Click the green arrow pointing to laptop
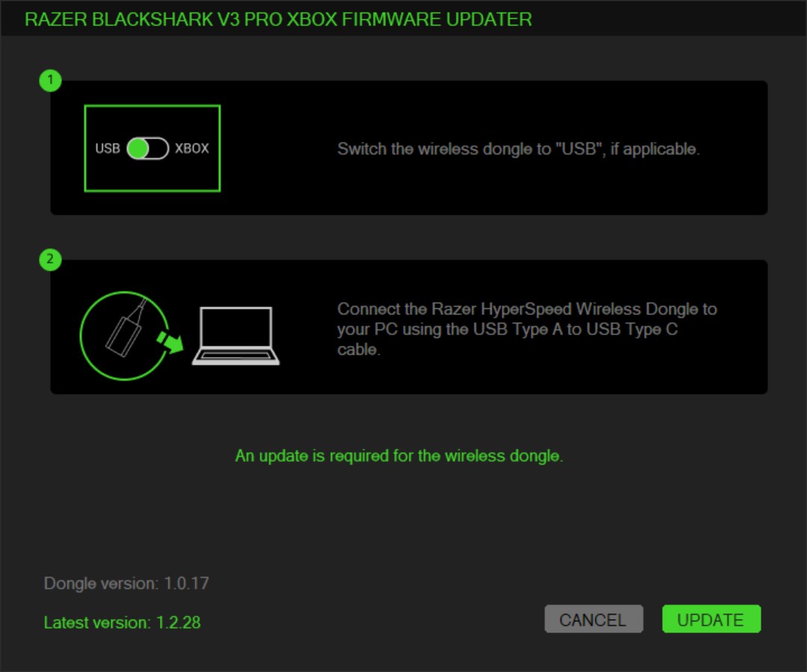The height and width of the screenshot is (672, 807). tap(170, 343)
